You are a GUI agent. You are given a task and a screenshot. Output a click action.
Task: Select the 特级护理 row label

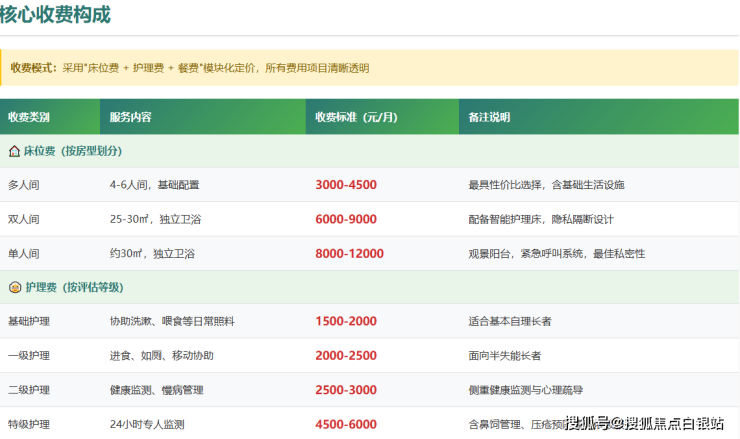coord(29,424)
